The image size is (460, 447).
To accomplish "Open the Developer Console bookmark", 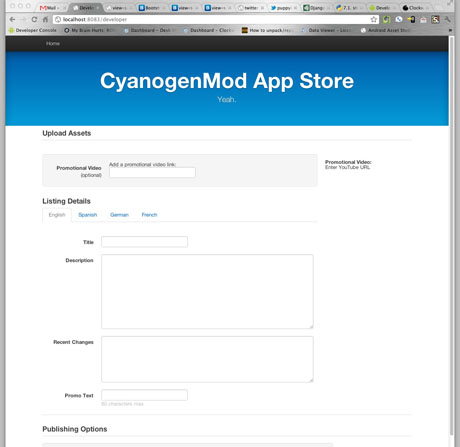I will (x=33, y=30).
